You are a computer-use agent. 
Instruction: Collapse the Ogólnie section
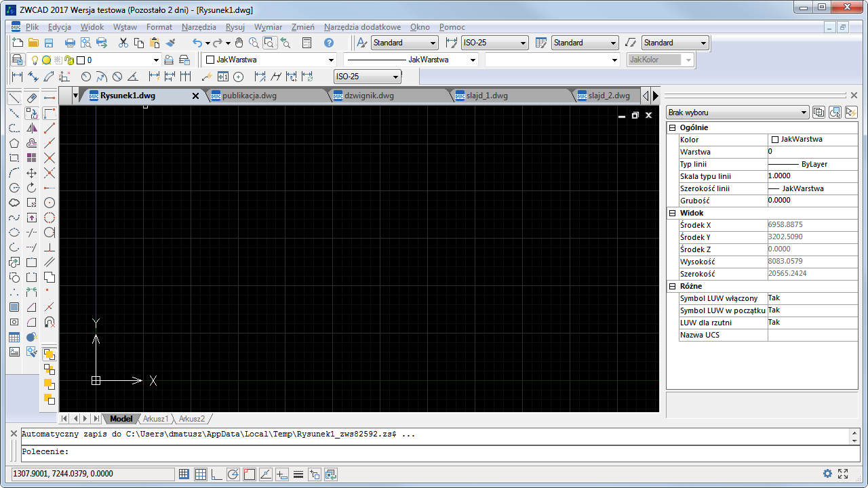pyautogui.click(x=673, y=127)
